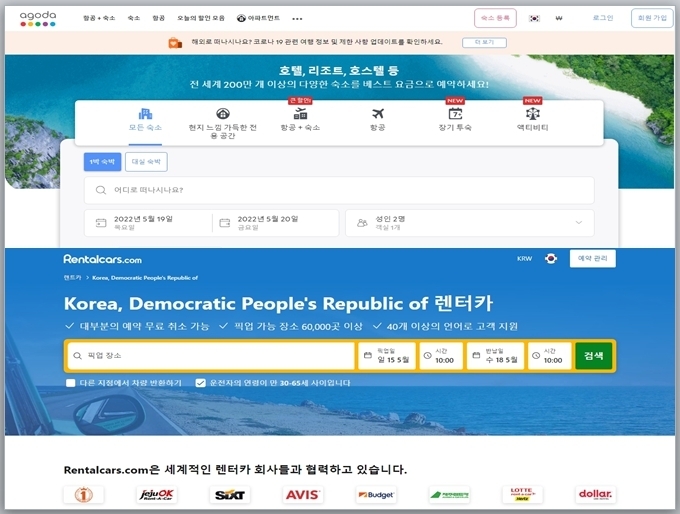Image resolution: width=680 pixels, height=514 pixels.
Task: Click the buildings icon for 모든 숙소
Action: (x=145, y=114)
